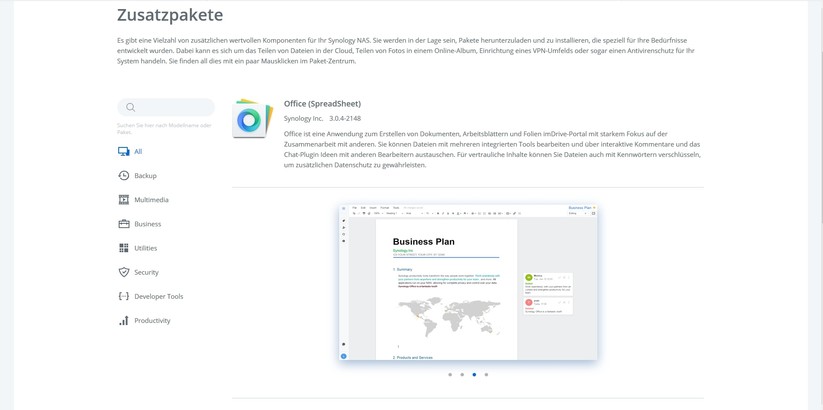This screenshot has width=823, height=410.
Task: Click the Multimedia film icon
Action: click(x=123, y=200)
